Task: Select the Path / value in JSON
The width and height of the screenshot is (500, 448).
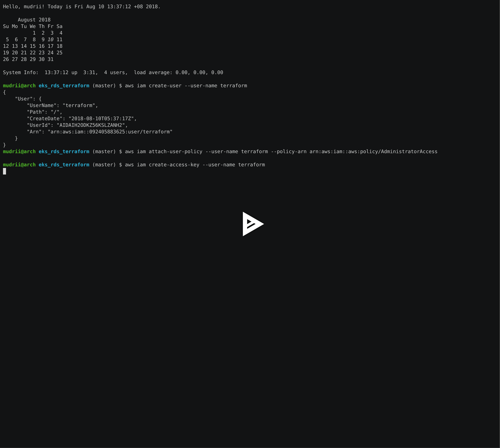Action: click(x=56, y=112)
